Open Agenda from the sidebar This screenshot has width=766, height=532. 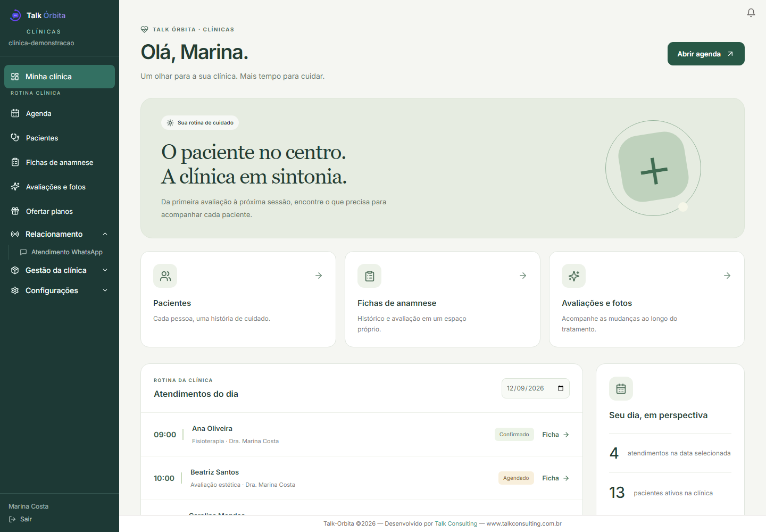tap(60, 113)
